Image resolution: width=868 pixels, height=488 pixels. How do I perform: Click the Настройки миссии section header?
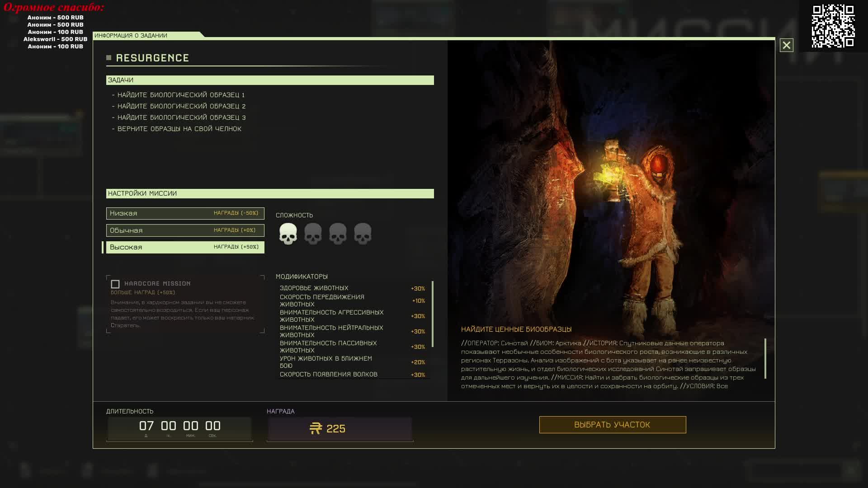click(270, 193)
